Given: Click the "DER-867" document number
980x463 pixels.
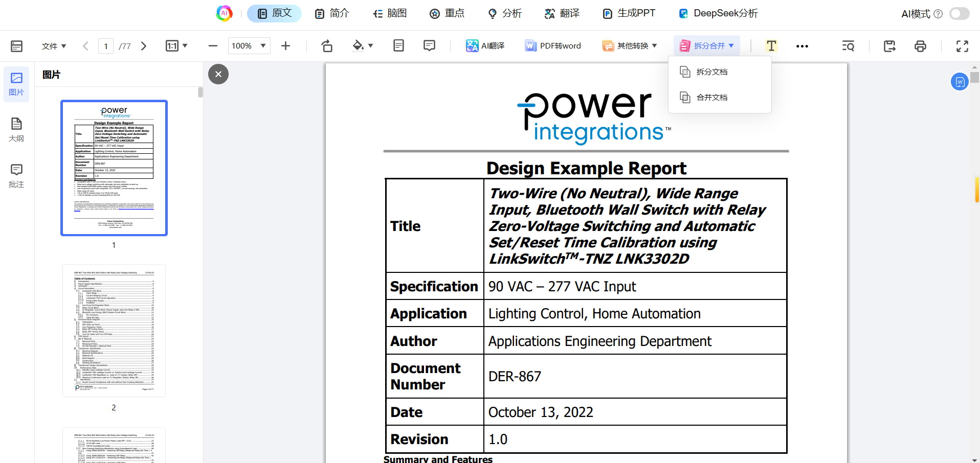Looking at the screenshot, I should tap(515, 377).
